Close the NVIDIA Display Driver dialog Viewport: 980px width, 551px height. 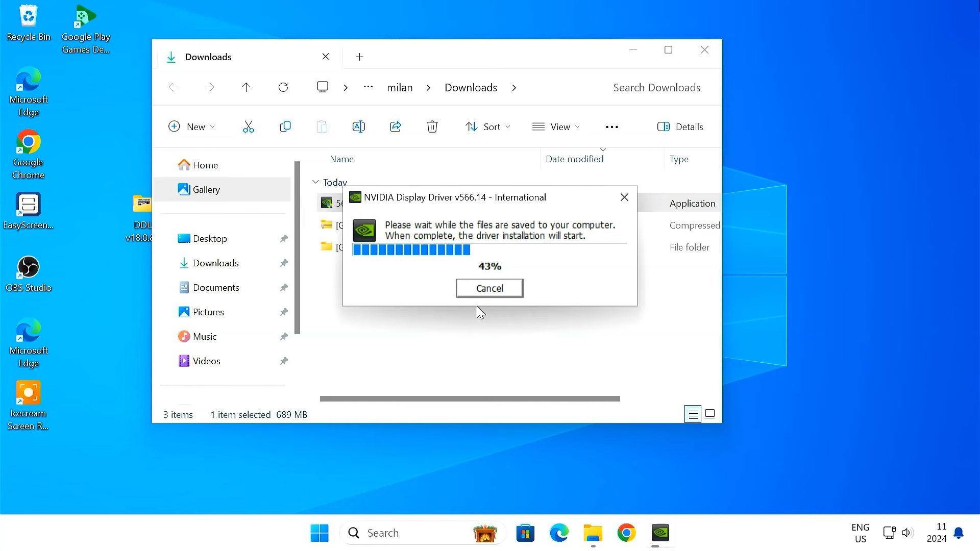click(x=624, y=197)
